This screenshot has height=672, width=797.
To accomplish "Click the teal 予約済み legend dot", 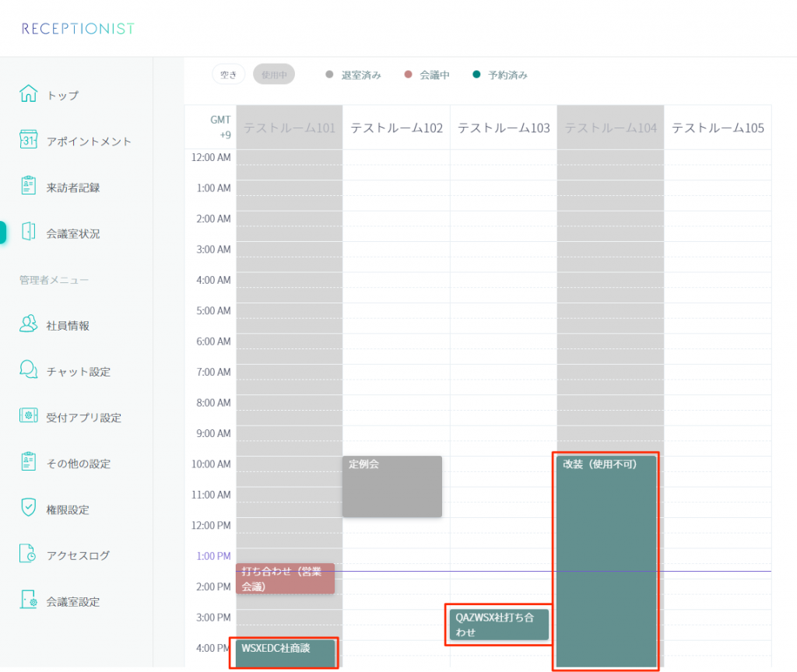I will (476, 74).
